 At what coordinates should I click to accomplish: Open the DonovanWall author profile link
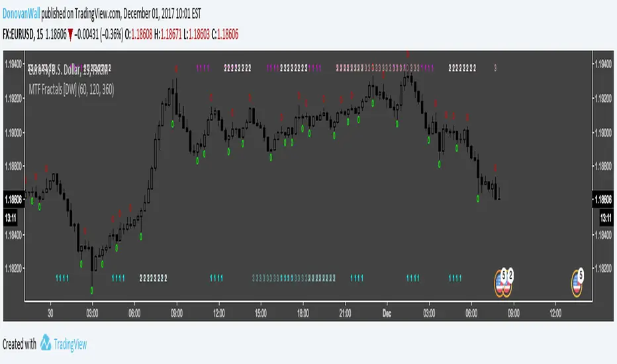click(21, 14)
